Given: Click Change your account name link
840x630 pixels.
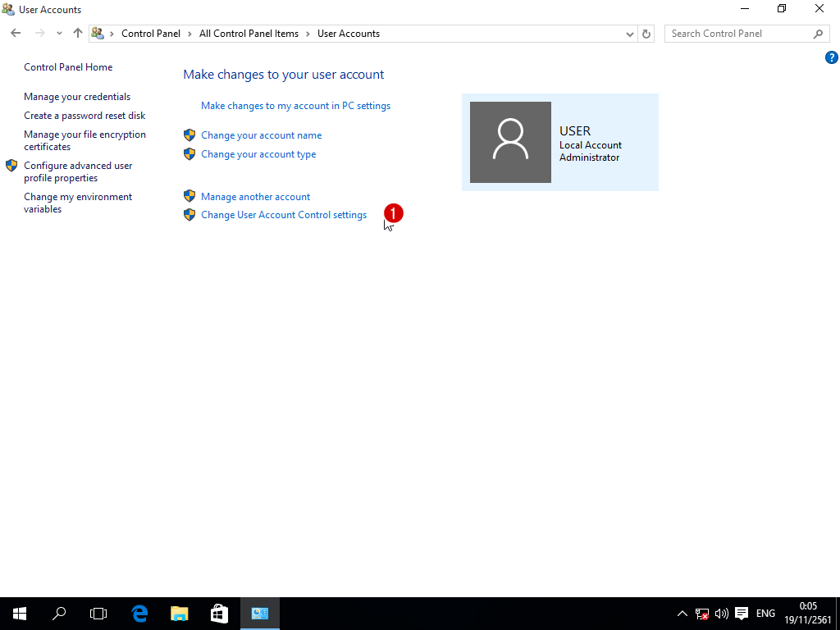Looking at the screenshot, I should [261, 135].
